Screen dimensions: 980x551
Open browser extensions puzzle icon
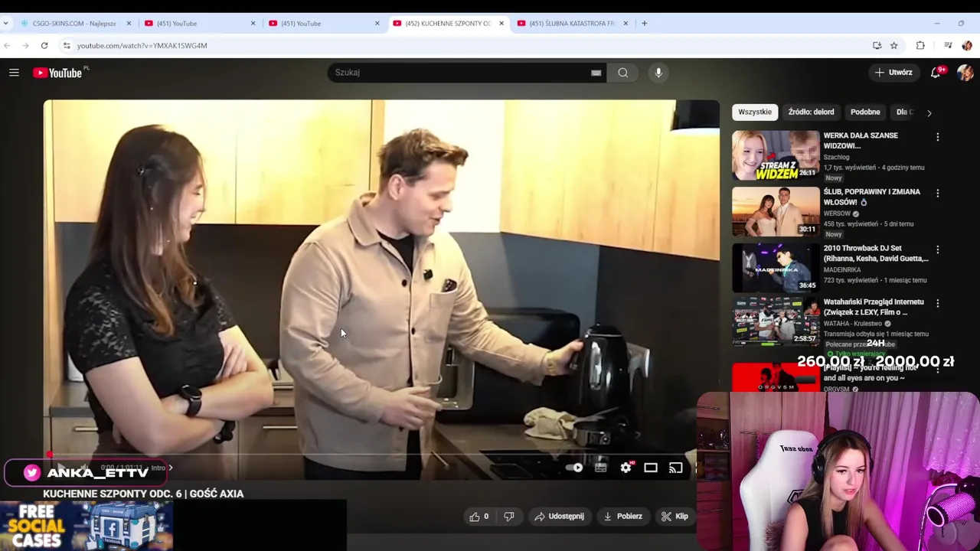click(x=920, y=45)
